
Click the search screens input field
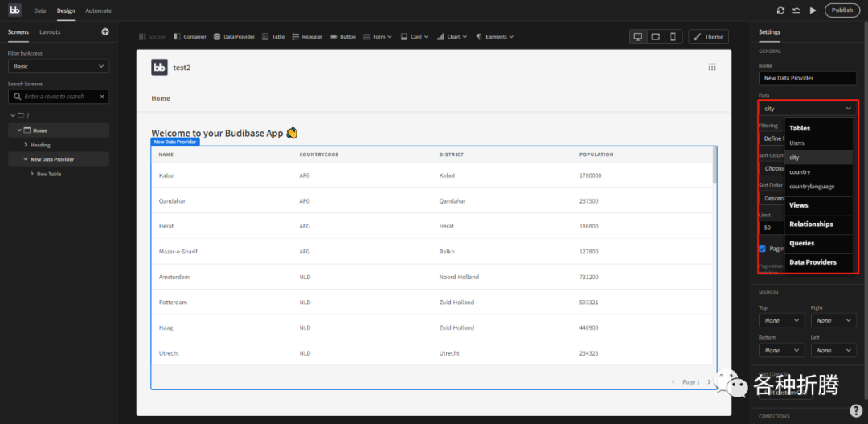pos(59,97)
